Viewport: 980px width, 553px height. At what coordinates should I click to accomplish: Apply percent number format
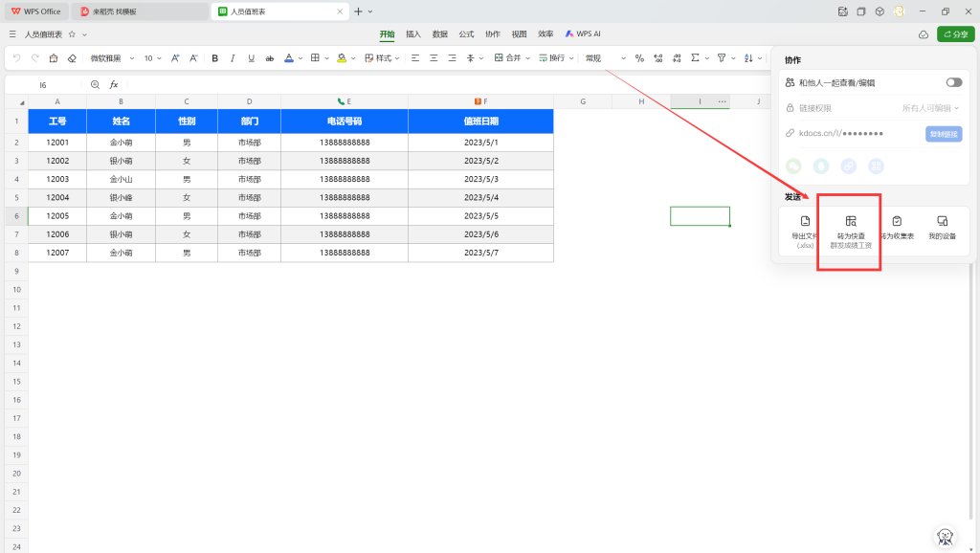(x=639, y=58)
